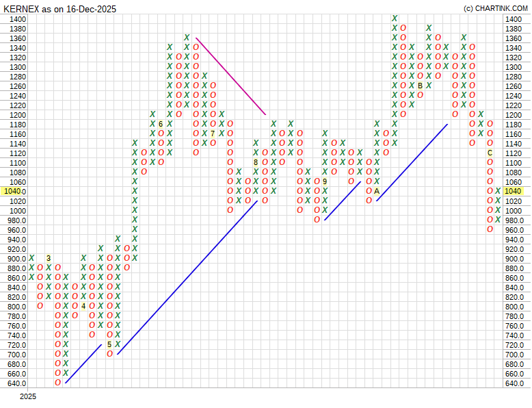The height and width of the screenshot is (408, 532).
Task: Click the 2025 year label below the chart
Action: pyautogui.click(x=27, y=396)
